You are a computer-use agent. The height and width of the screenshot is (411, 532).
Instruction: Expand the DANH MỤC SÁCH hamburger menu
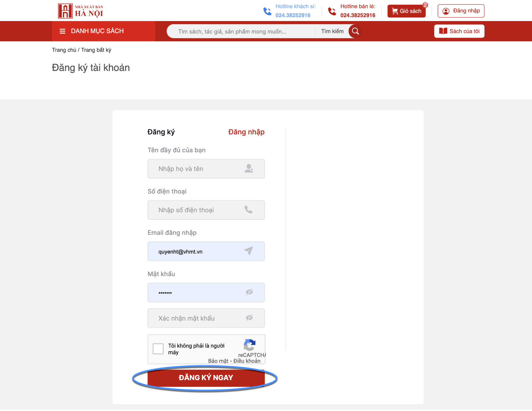[x=62, y=31]
